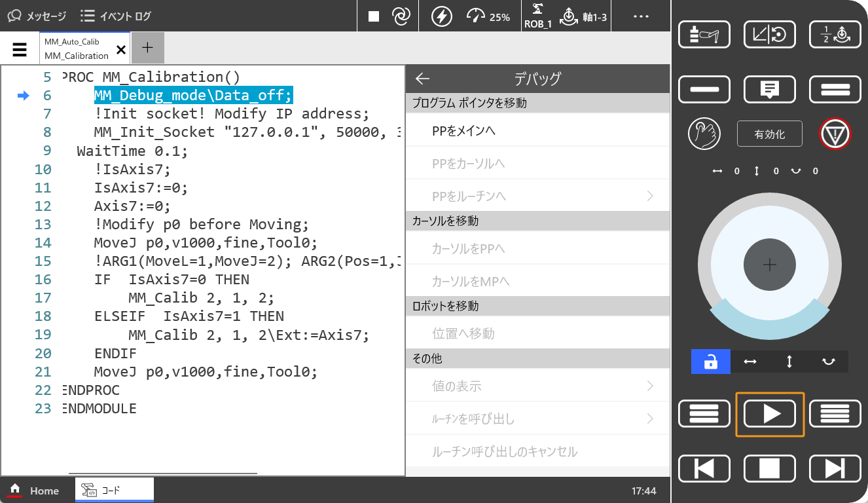Screen dimensions: 868x503
Task: Select the ROB_1 mechanical unit icon
Action: pyautogui.click(x=537, y=16)
